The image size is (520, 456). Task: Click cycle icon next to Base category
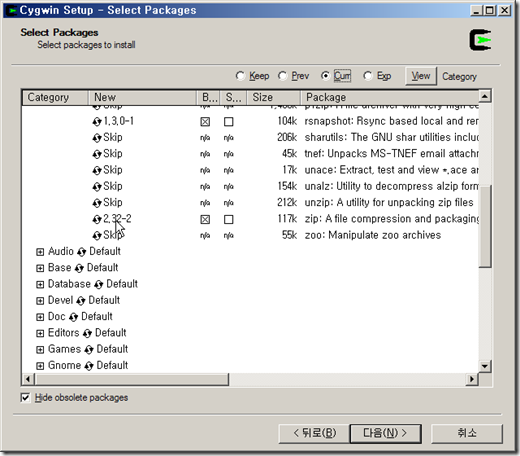[79, 268]
